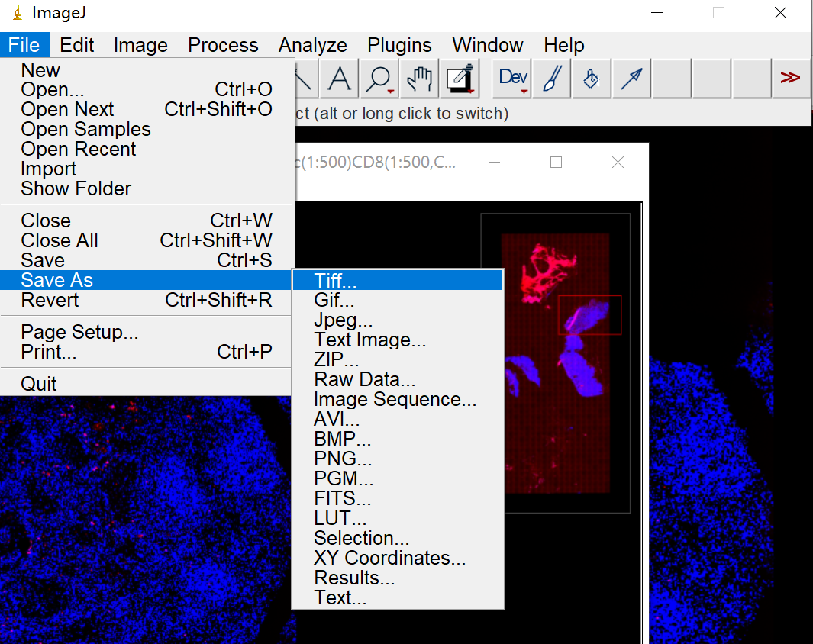Screen dimensions: 813x644
Task: Open the Plugins menu
Action: pyautogui.click(x=399, y=45)
